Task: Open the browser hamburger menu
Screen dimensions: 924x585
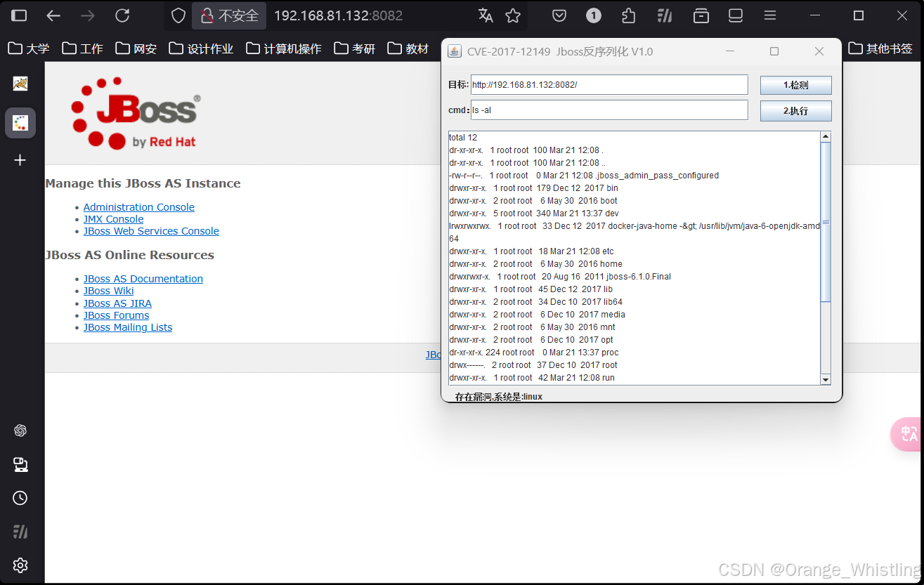Action: click(x=770, y=15)
